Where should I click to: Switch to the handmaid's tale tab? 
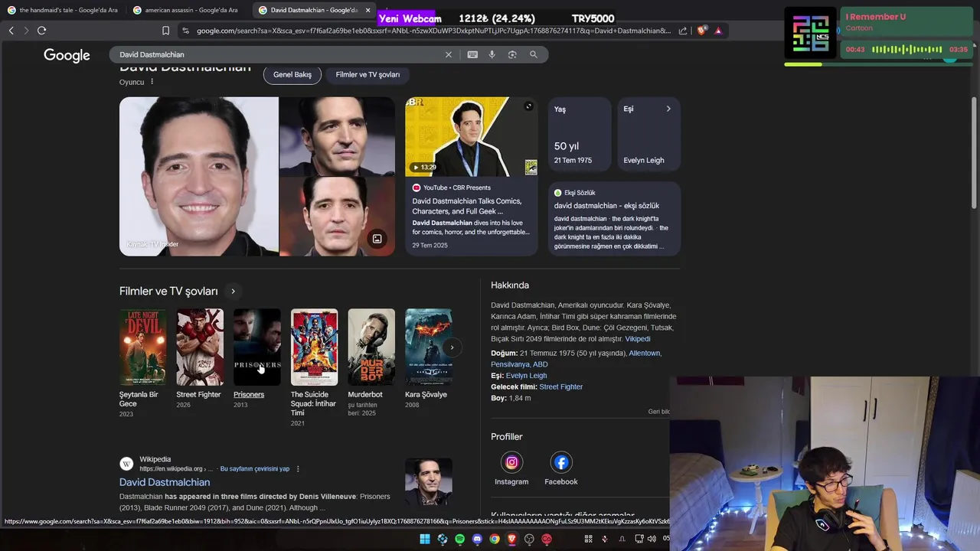click(x=62, y=10)
